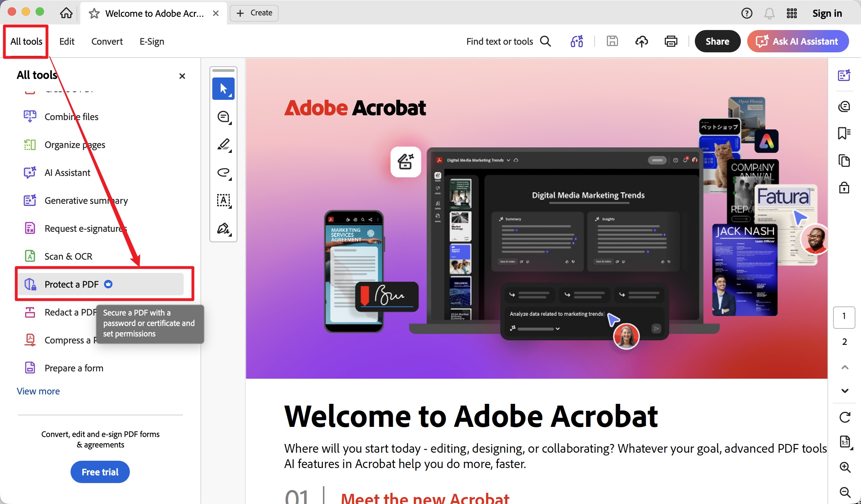This screenshot has height=504, width=861.
Task: Open the Convert menu
Action: (107, 41)
